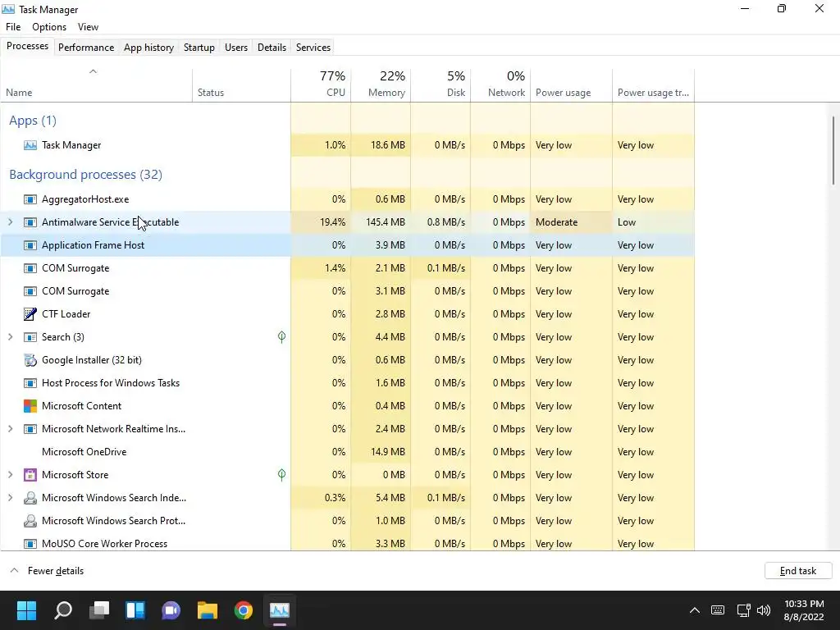Screen dimensions: 840x630
Task: Click the Task Manager process icon in Apps
Action: point(30,145)
